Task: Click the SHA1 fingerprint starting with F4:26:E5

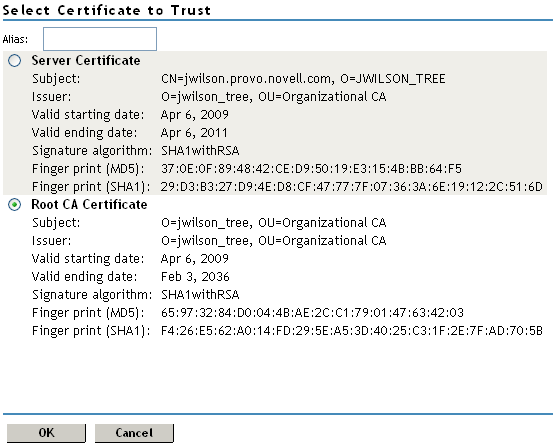Action: point(352,331)
